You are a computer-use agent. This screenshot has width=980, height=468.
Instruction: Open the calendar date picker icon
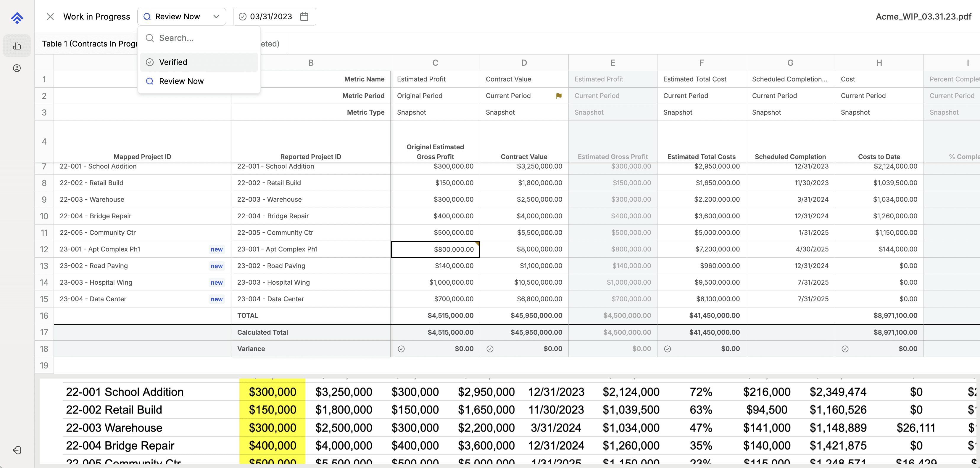[304, 16]
